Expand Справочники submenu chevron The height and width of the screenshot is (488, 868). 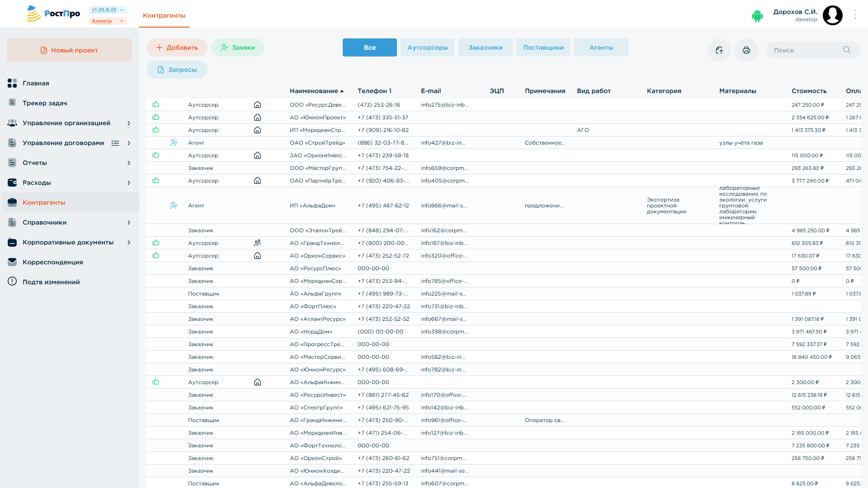click(129, 222)
